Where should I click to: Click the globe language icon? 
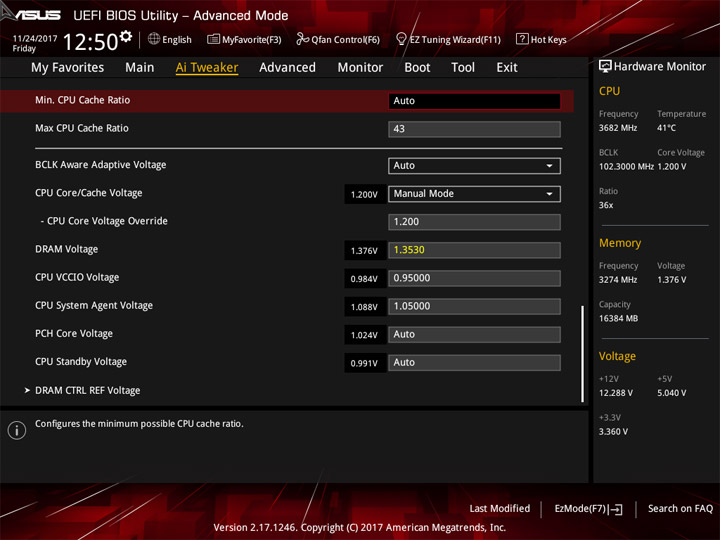(154, 39)
